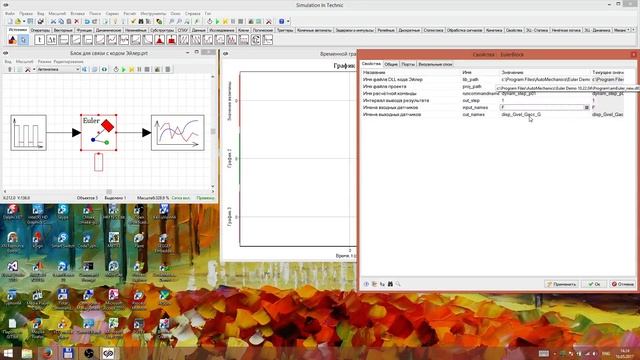Open the 'Сервис' menu
Screen dimensions: 640x360
point(112,13)
